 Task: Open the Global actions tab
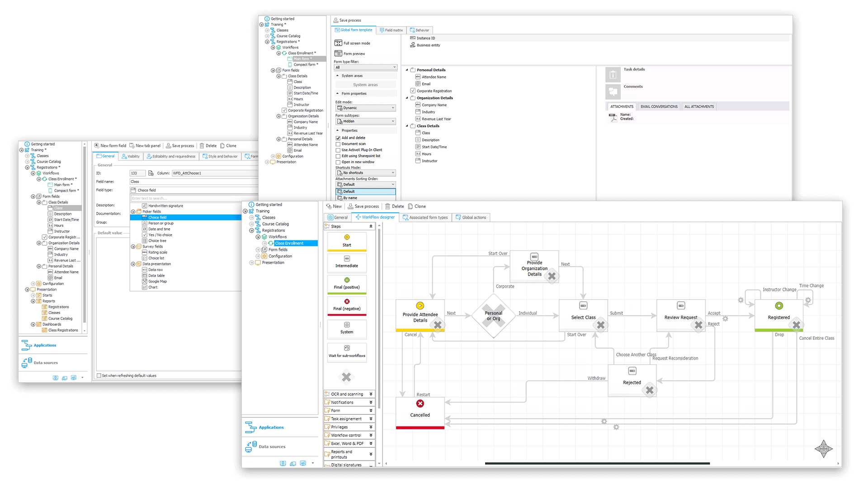[x=471, y=217]
